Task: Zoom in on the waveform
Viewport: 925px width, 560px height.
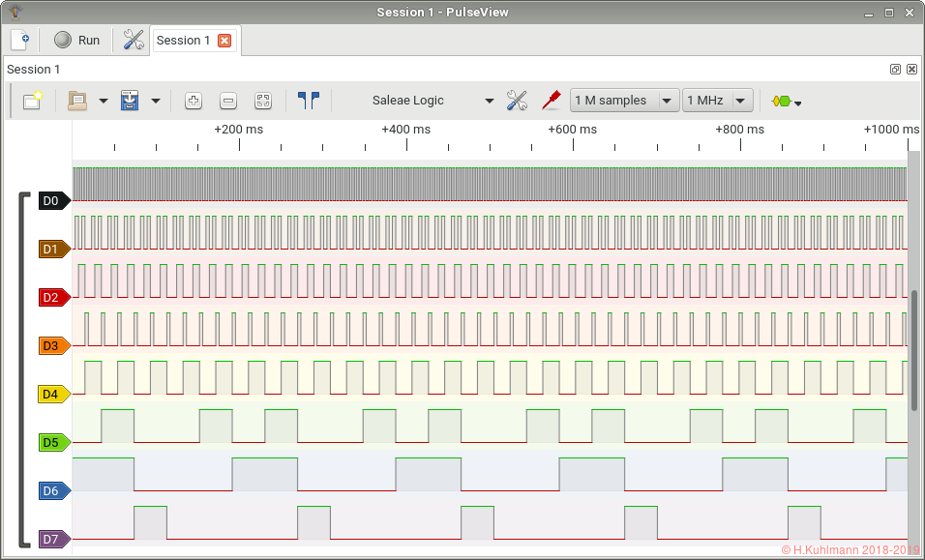Action: 194,101
